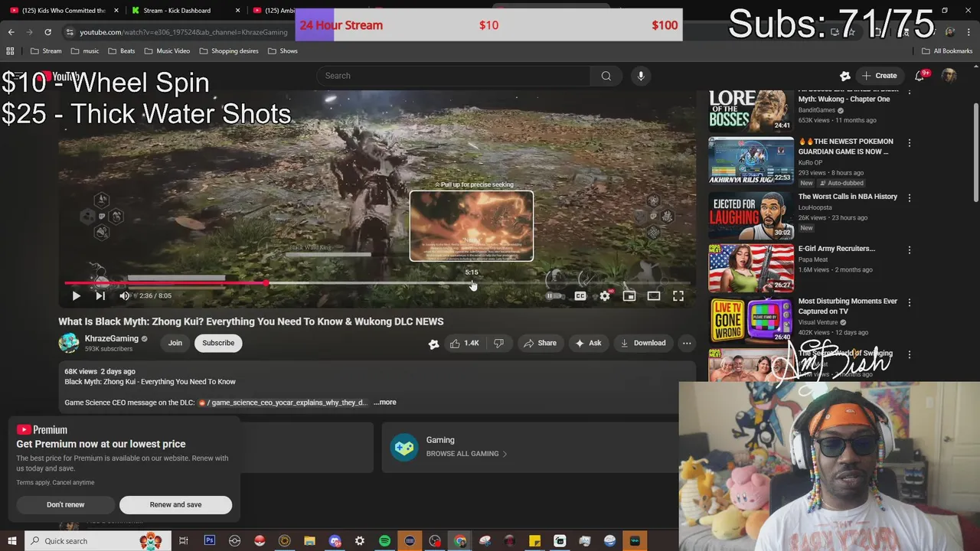This screenshot has height=551, width=980.
Task: Click the YouTube search field
Action: (453, 76)
